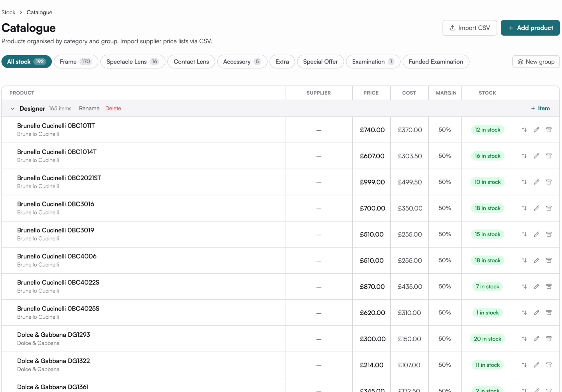Add Item to Designer group
Image resolution: width=562 pixels, height=392 pixels.
(x=540, y=108)
